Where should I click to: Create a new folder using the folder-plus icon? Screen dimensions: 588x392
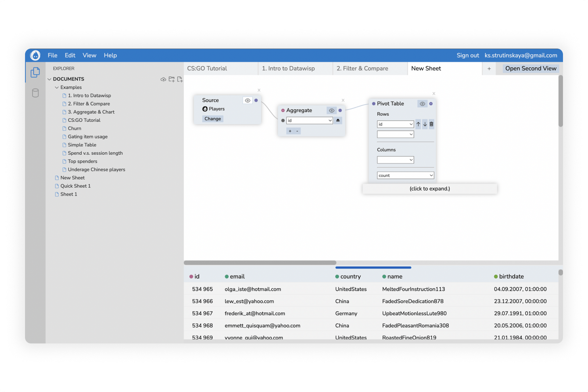tap(171, 79)
